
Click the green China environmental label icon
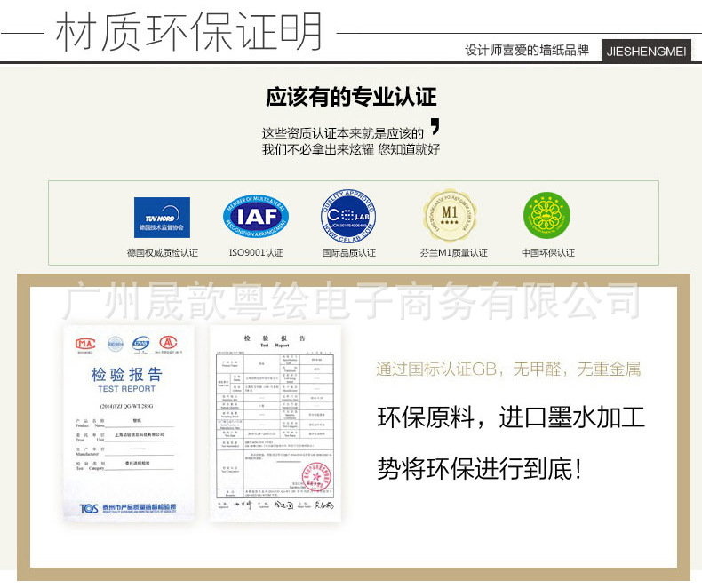click(x=546, y=215)
